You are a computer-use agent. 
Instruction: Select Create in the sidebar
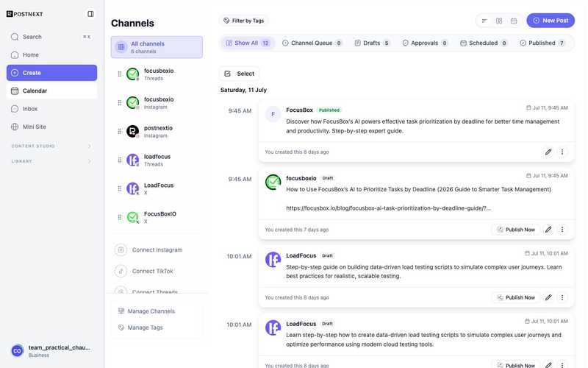click(51, 73)
